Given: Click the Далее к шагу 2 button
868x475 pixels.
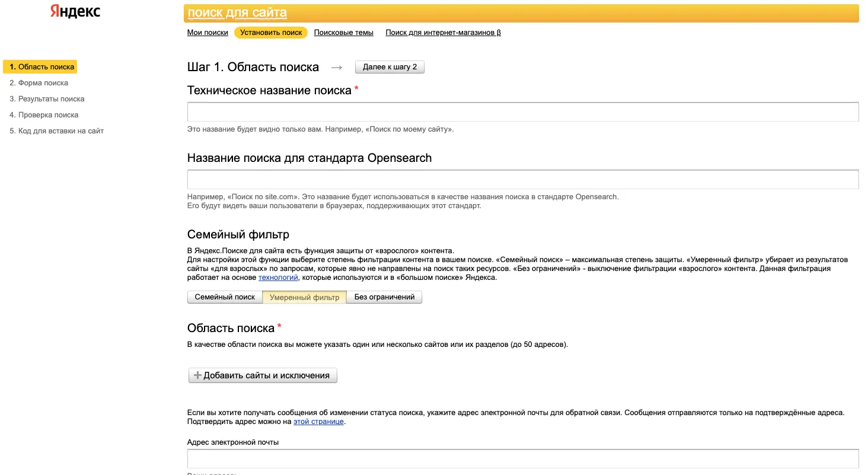Looking at the screenshot, I should point(390,67).
